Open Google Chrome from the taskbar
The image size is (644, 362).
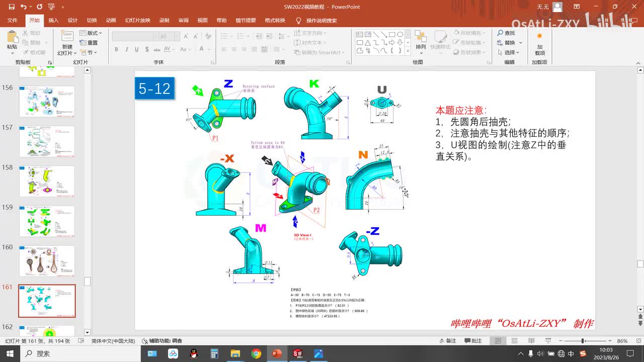256,353
